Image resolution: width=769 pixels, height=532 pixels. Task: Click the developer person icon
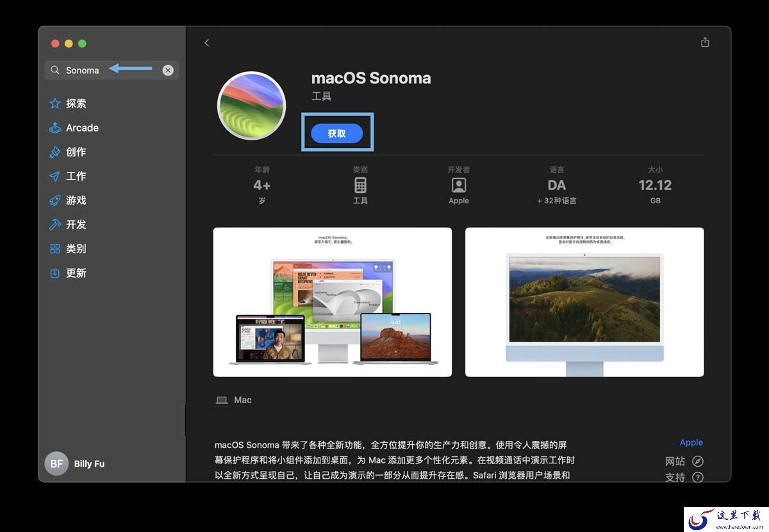point(459,185)
